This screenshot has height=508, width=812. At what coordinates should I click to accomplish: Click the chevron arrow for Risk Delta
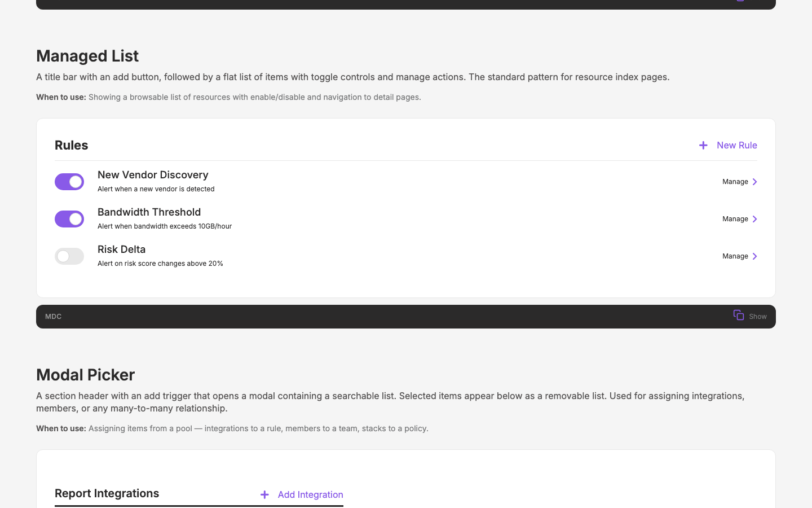point(754,256)
